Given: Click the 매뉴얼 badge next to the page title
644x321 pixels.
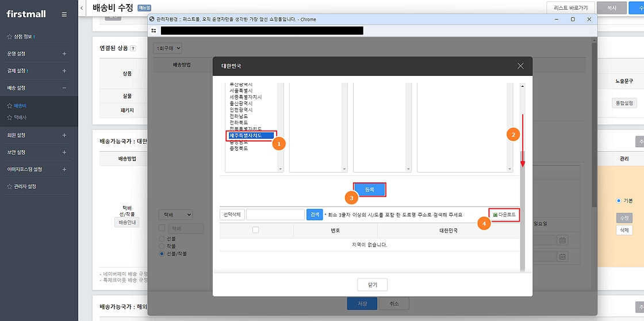Looking at the screenshot, I should (x=144, y=8).
